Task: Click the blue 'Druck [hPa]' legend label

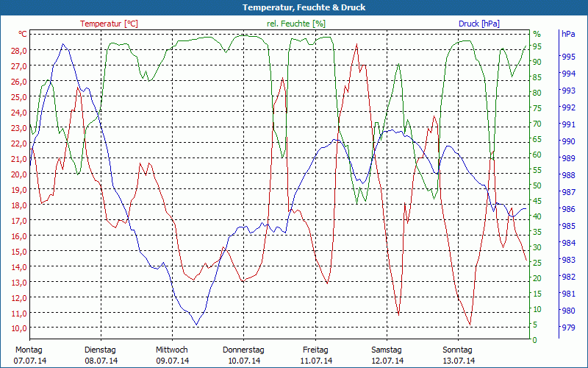Action: [479, 24]
